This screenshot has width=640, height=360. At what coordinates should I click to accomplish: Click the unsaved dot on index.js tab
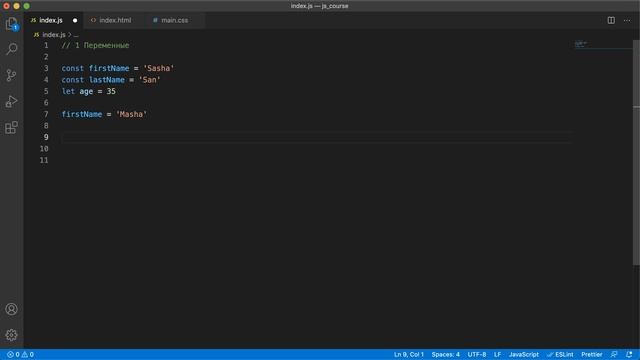75,20
